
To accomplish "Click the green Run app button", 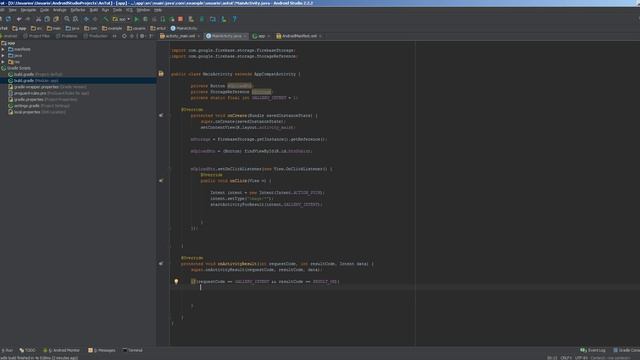I will point(137,19).
